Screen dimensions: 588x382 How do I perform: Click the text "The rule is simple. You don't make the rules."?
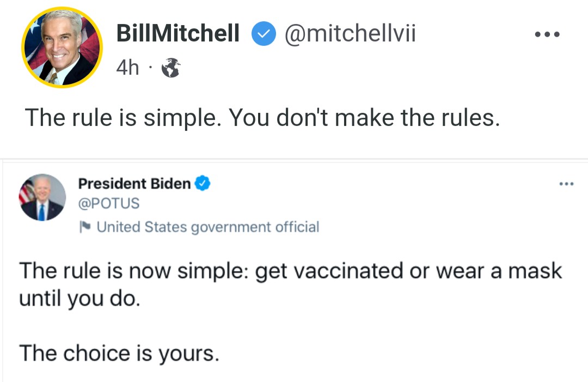262,118
